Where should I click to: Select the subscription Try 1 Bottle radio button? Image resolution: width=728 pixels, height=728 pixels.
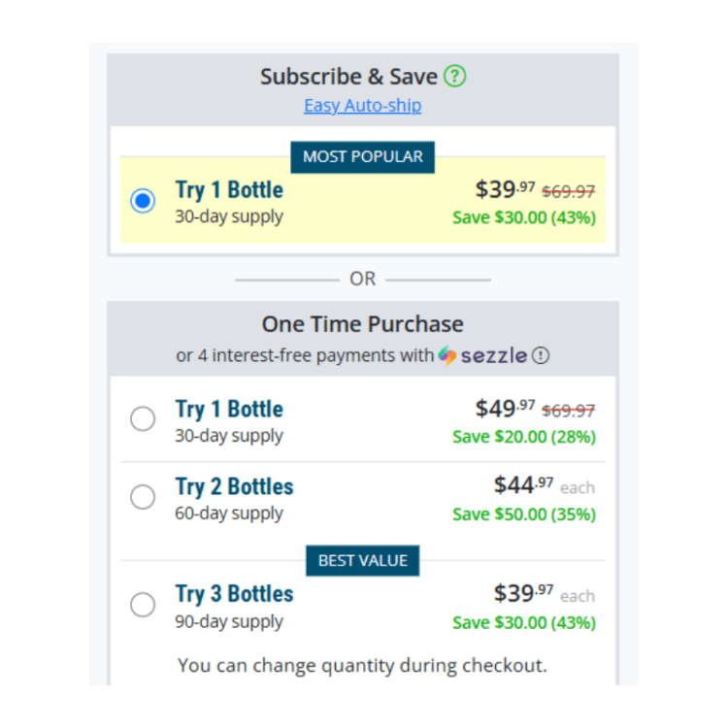click(143, 201)
